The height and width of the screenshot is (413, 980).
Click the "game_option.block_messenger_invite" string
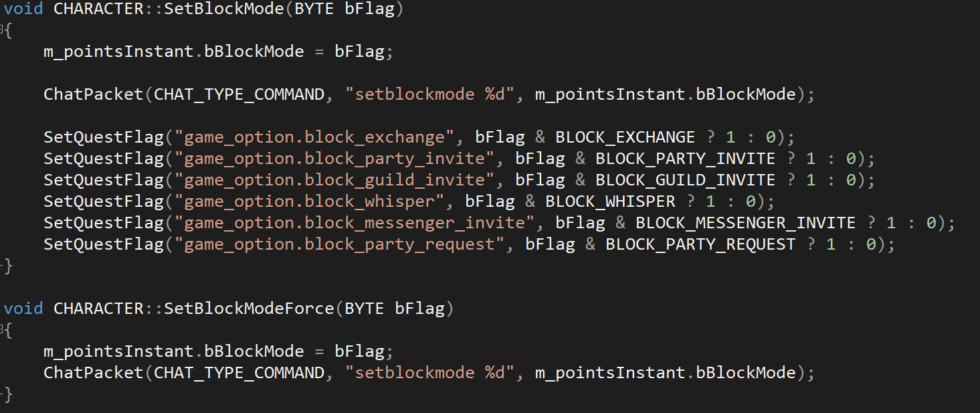pos(355,223)
